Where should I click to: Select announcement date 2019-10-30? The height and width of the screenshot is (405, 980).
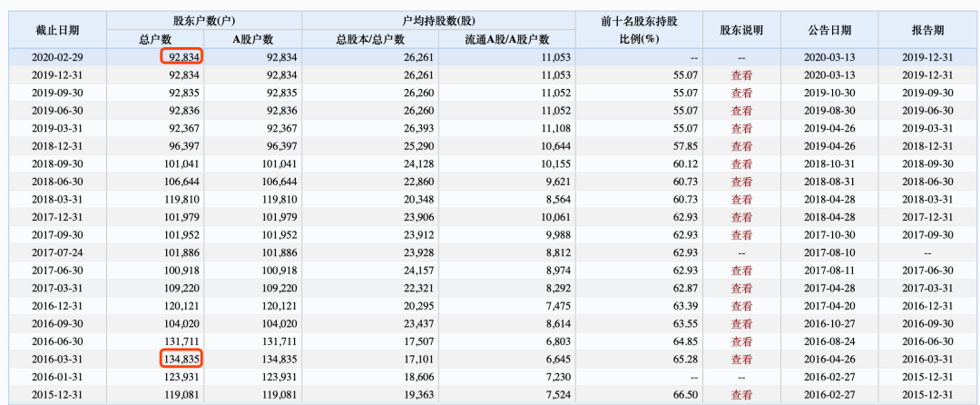[828, 94]
